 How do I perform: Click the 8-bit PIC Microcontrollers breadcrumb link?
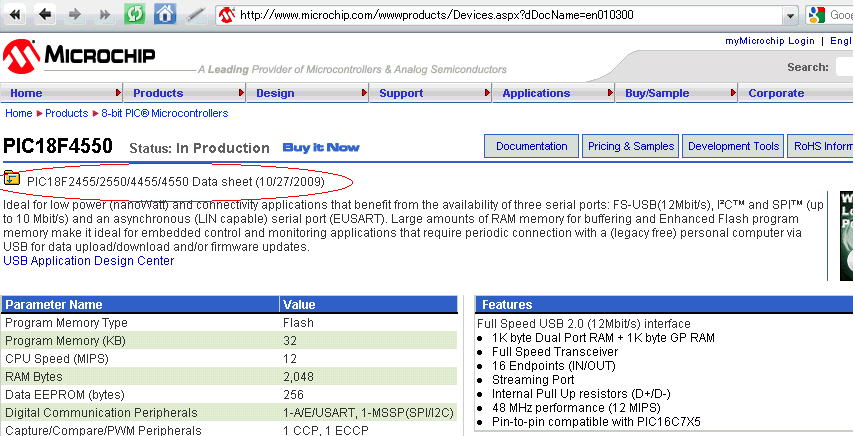(x=165, y=113)
